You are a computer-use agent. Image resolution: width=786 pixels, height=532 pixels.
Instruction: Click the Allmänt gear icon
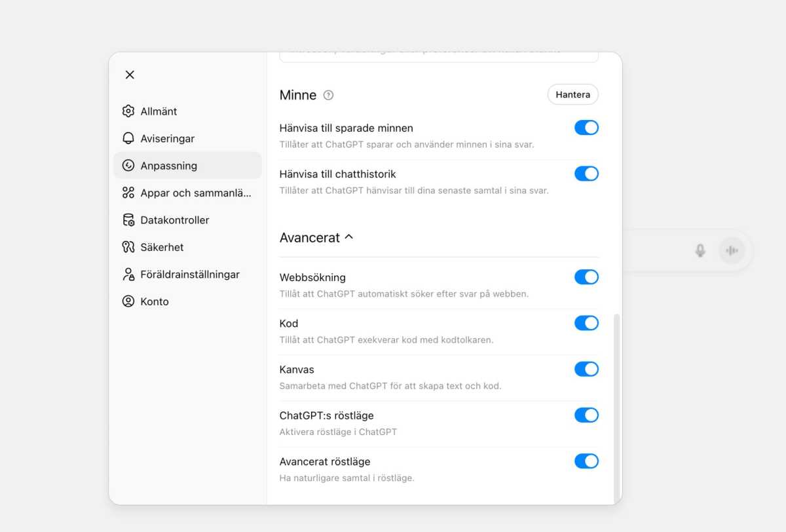click(128, 111)
